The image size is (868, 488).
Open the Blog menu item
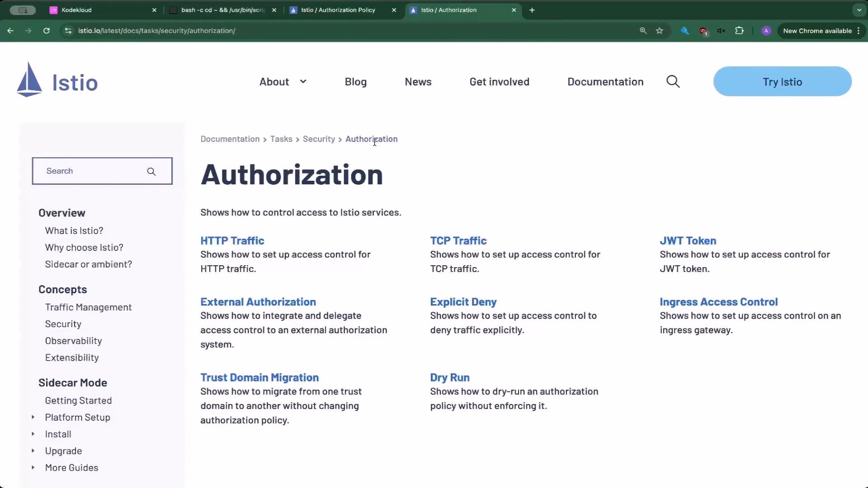coord(356,82)
